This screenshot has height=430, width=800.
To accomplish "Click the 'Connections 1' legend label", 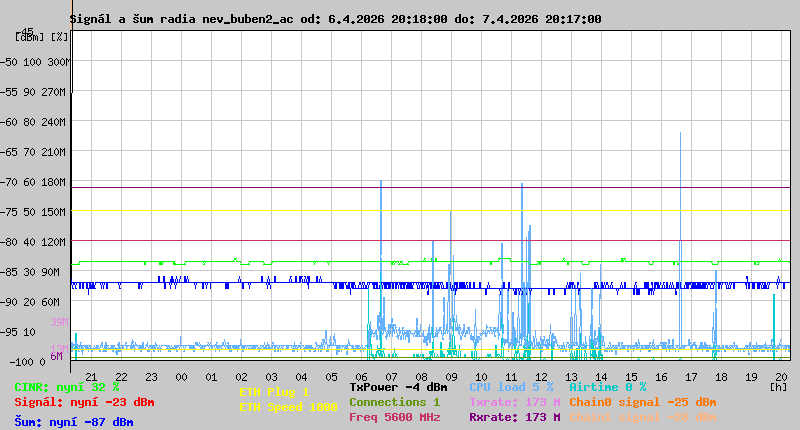I will coord(394,402).
